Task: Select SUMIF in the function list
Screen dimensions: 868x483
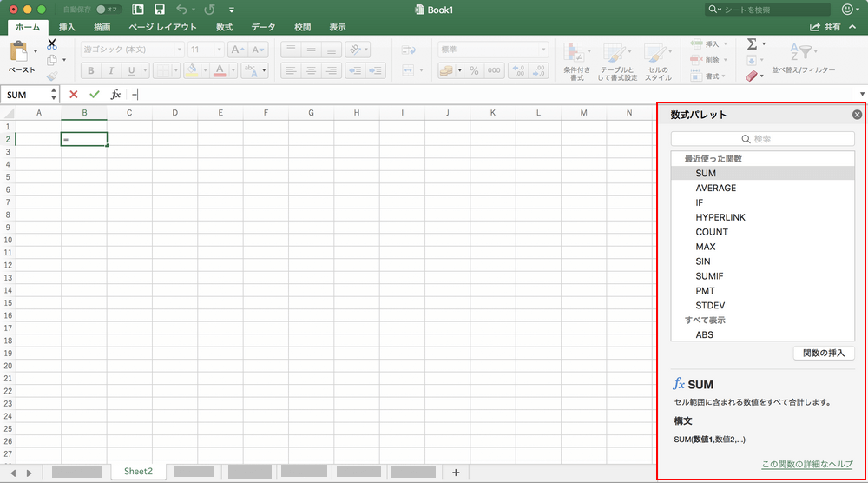Action: tap(763, 276)
